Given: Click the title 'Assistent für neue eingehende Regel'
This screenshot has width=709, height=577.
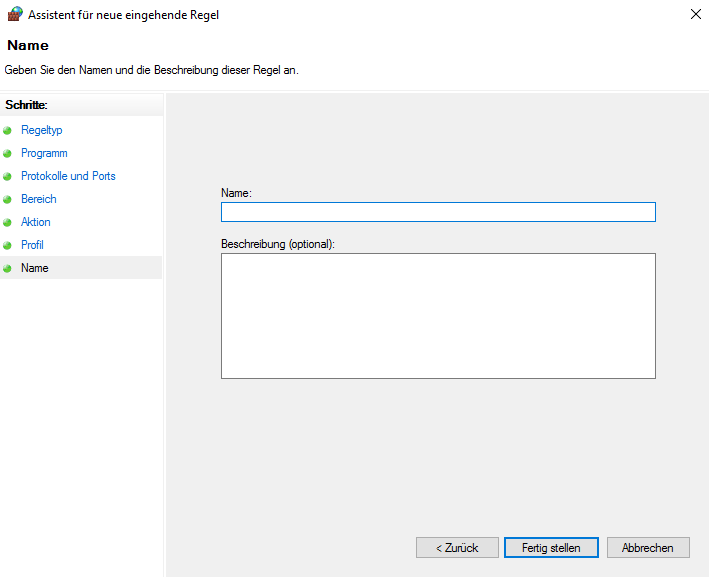Looking at the screenshot, I should (x=123, y=15).
